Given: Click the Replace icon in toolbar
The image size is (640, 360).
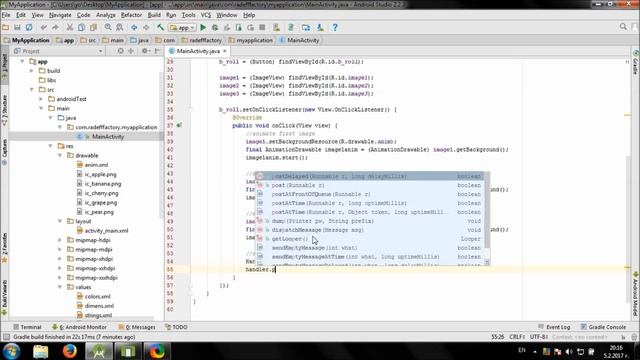Looking at the screenshot, I should click(x=120, y=27).
